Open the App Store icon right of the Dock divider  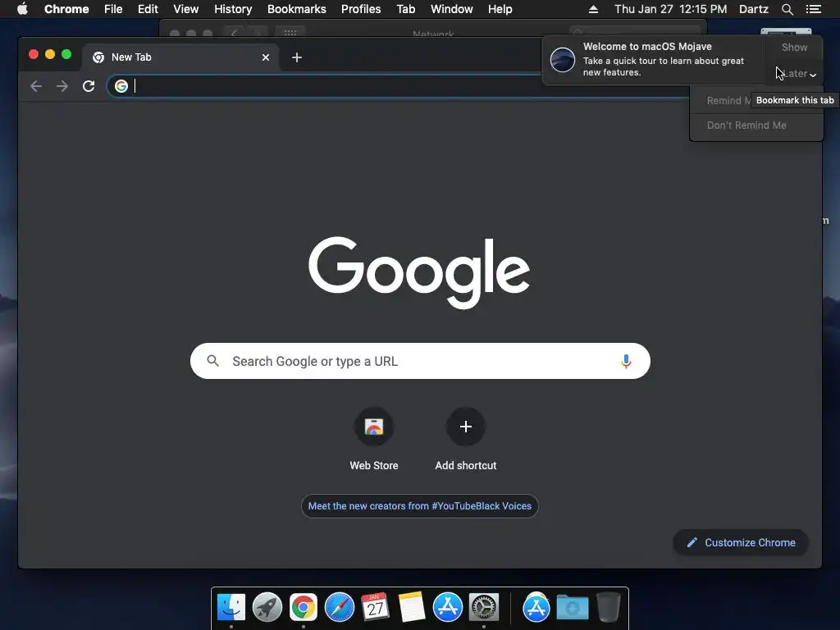[x=536, y=607]
